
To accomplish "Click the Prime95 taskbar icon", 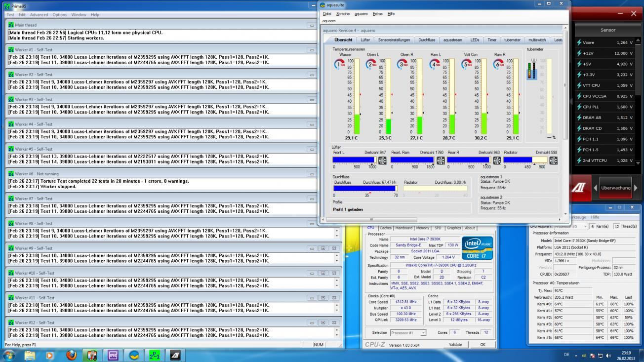I will tap(154, 355).
